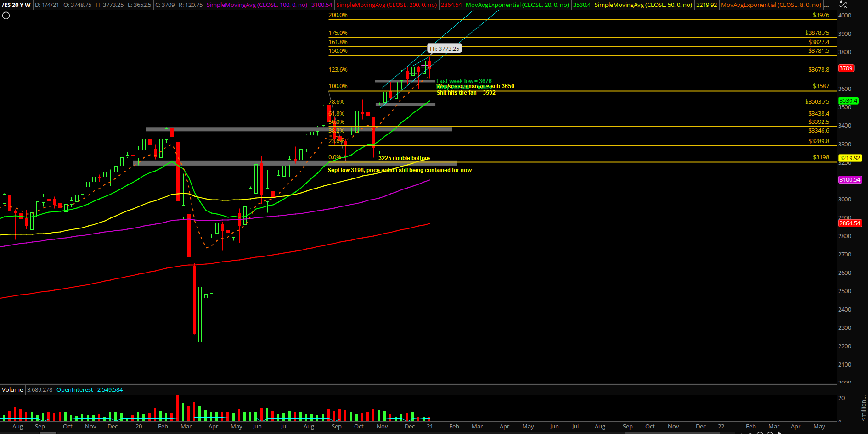
Task: Select MovAvgExponential (CLOSE, 8, 0, no) study label
Action: point(771,5)
